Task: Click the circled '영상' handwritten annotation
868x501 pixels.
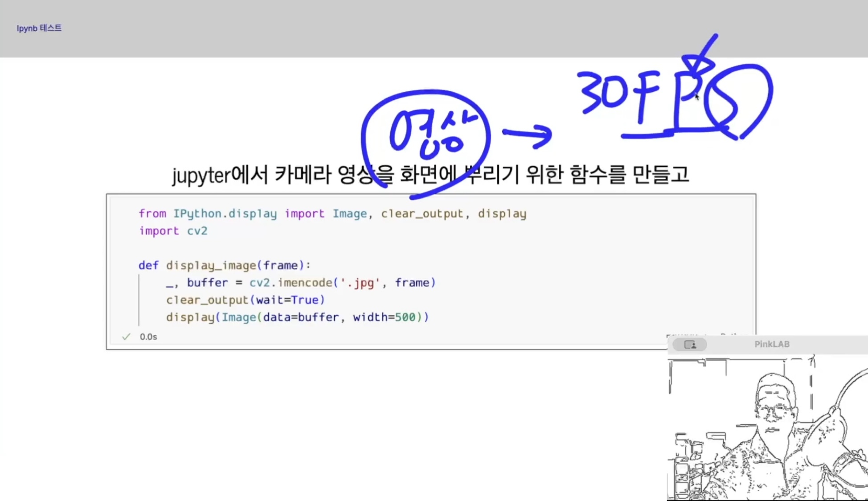Action: click(x=428, y=131)
